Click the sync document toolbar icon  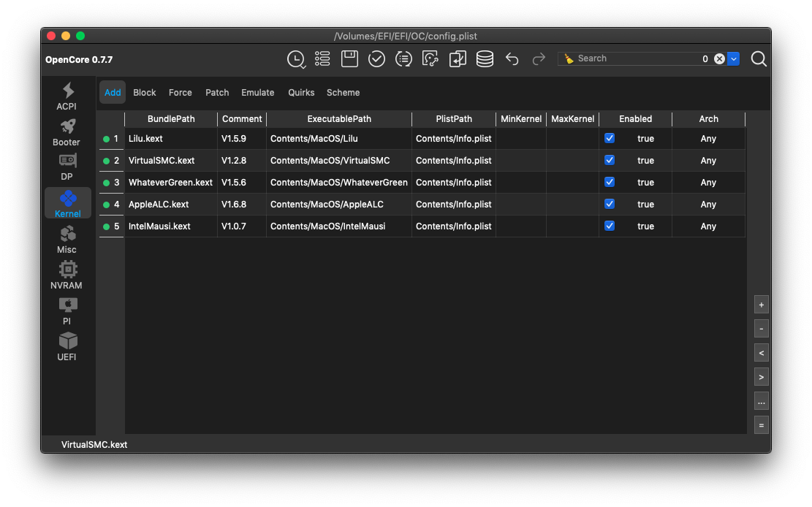[430, 58]
